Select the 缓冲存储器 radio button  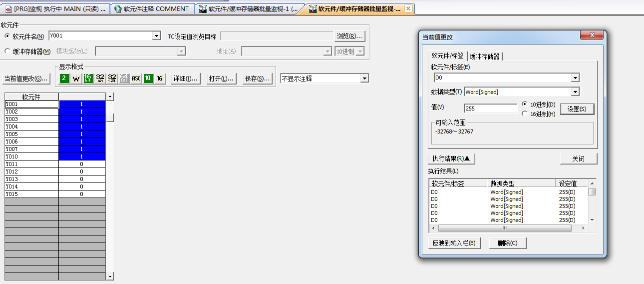click(x=7, y=51)
